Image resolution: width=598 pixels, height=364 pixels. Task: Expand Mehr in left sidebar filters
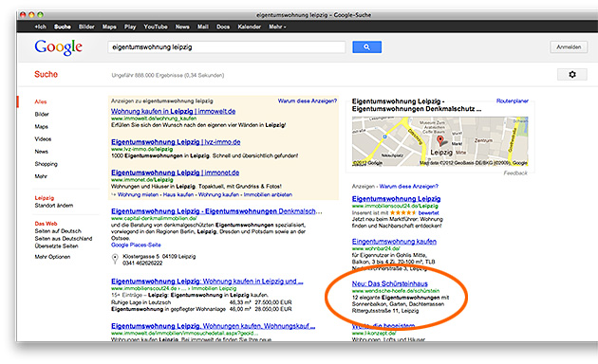pos(41,176)
